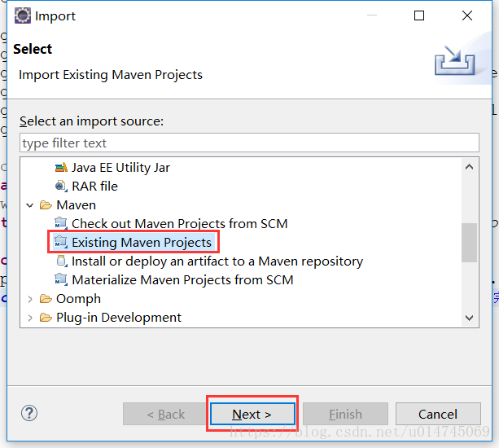The height and width of the screenshot is (448, 499).
Task: Collapse the Maven tree node
Action: click(x=30, y=205)
